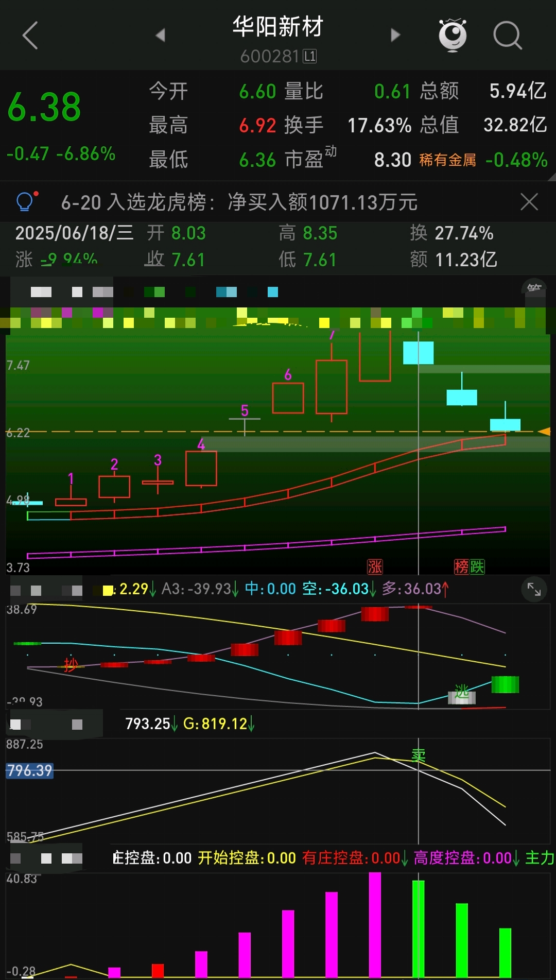Tap the 换手 value 17.63%
Screen dimensions: 556x980
(379, 125)
